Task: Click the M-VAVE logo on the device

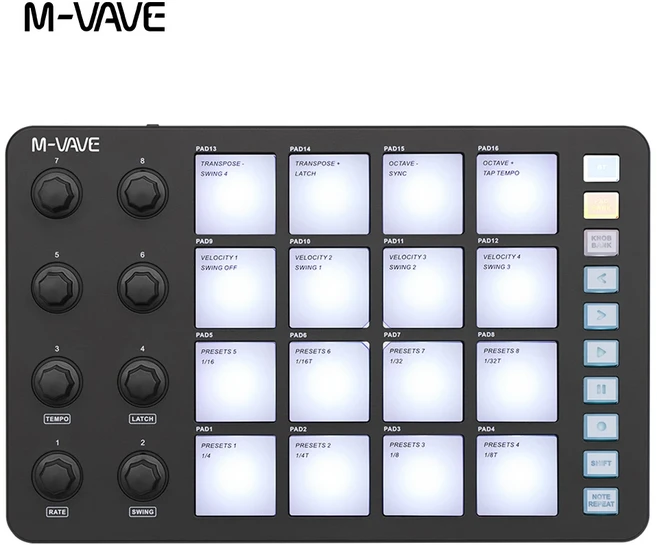Action: click(x=66, y=145)
